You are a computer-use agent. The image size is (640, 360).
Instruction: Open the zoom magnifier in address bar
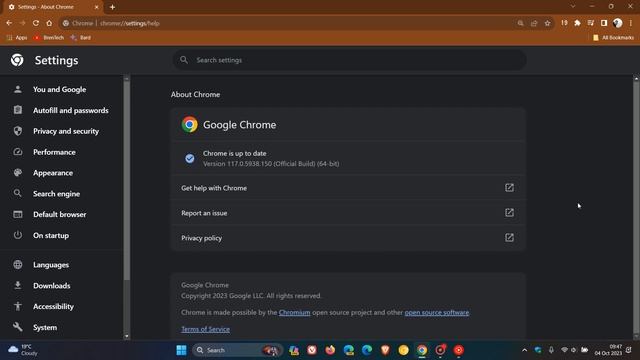click(520, 23)
